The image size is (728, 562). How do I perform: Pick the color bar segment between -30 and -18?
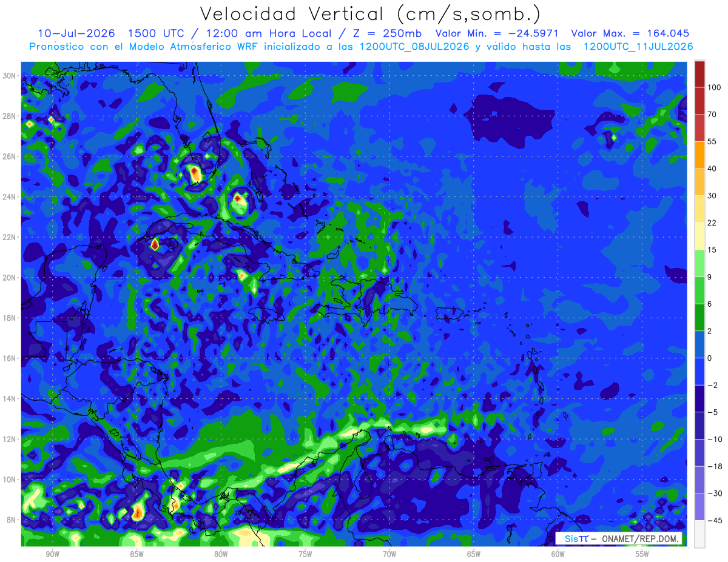[x=699, y=480]
